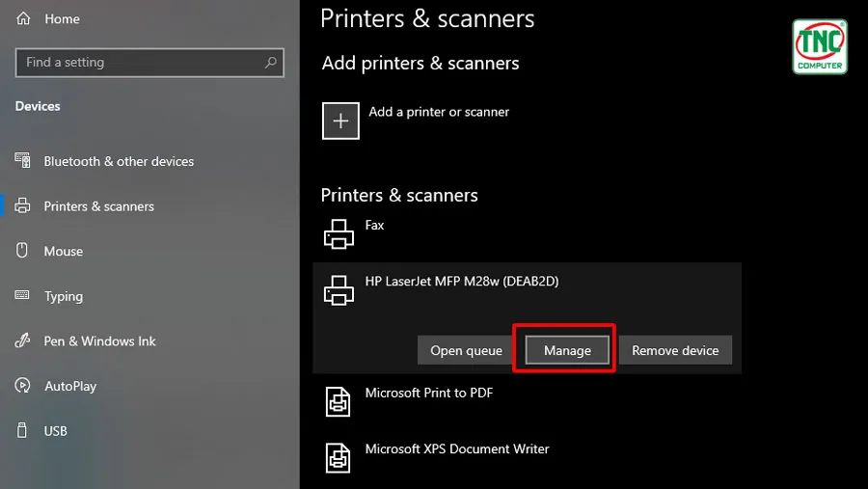Click the Manage button
This screenshot has width=868, height=489.
coord(567,350)
